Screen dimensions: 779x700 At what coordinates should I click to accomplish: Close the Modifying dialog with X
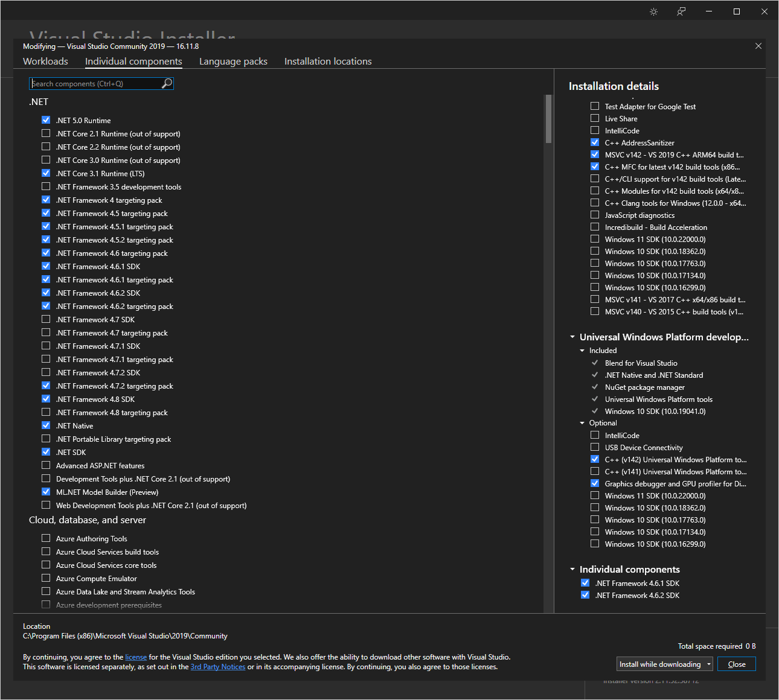758,46
